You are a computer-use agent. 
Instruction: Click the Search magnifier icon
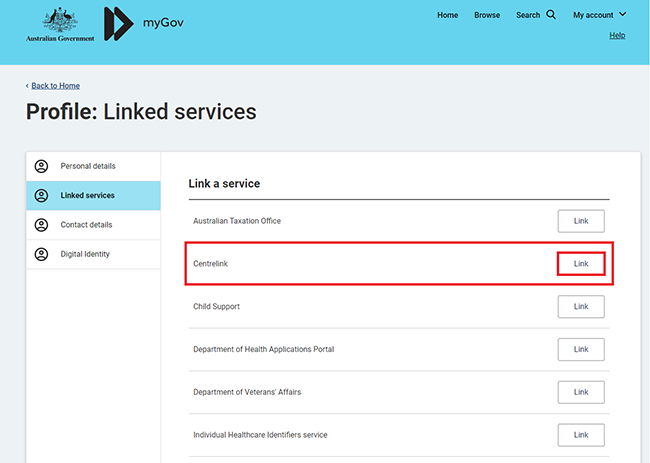pyautogui.click(x=551, y=15)
